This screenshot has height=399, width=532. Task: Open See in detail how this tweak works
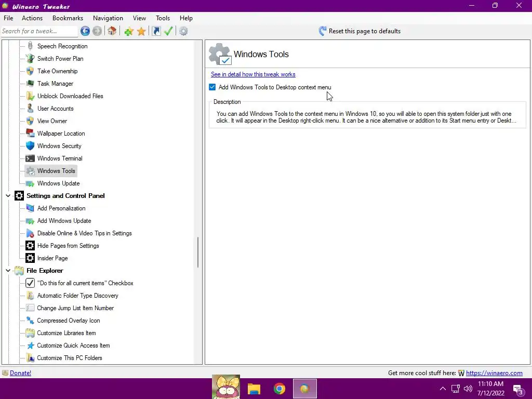tap(253, 74)
